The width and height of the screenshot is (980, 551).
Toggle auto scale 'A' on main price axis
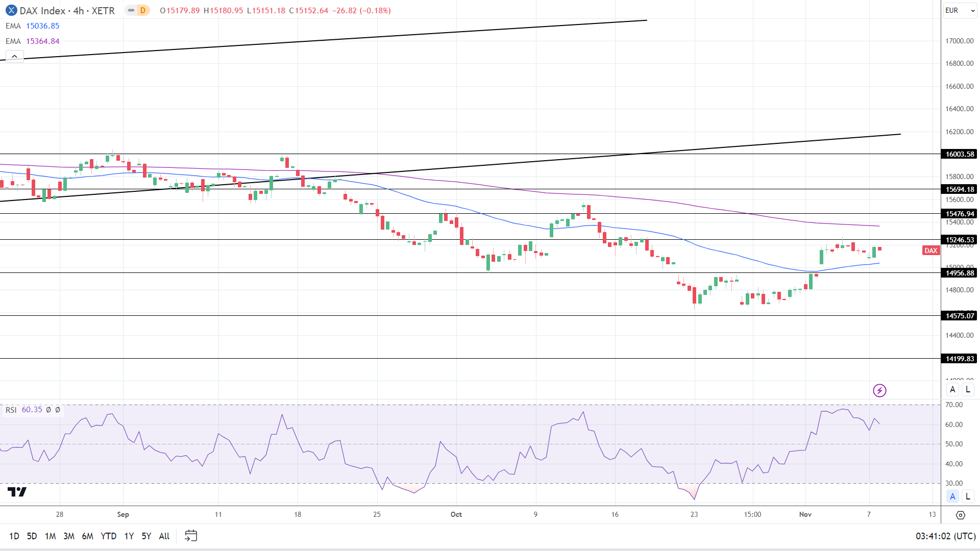point(952,390)
